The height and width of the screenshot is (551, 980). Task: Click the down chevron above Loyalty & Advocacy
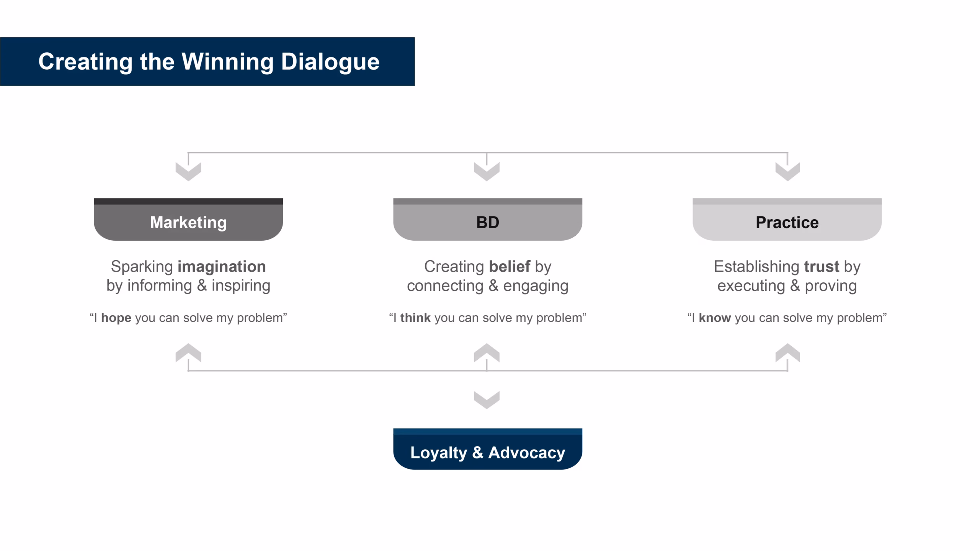(x=487, y=400)
